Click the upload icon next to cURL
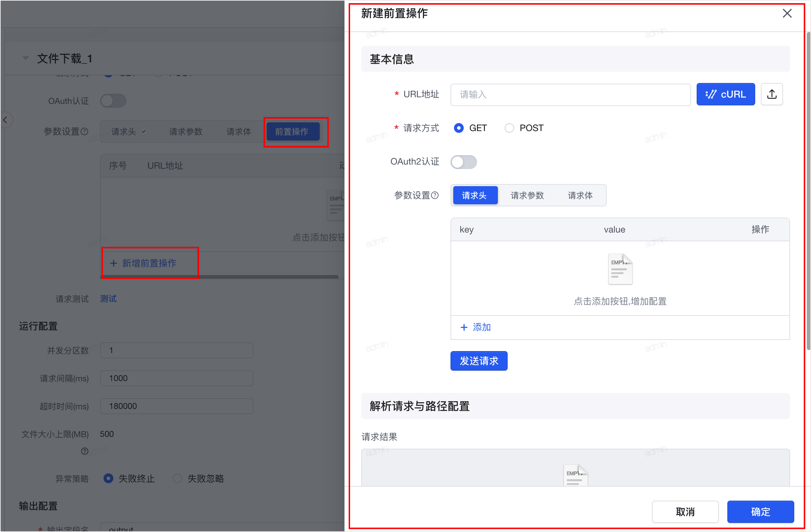The image size is (811, 532). pos(772,94)
